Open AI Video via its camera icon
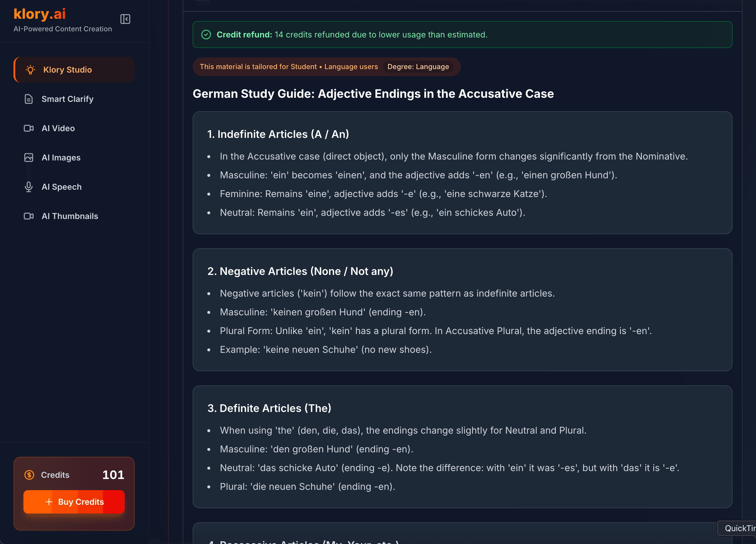This screenshot has width=756, height=544. (29, 128)
